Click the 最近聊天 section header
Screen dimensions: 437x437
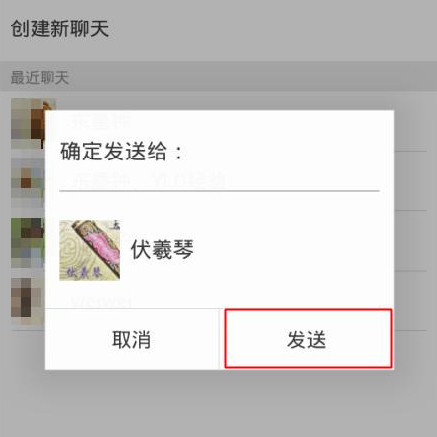coord(40,78)
